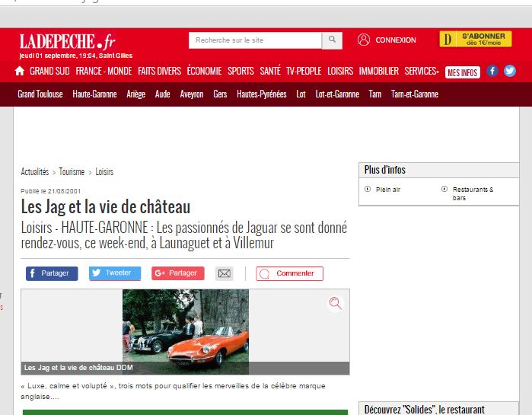Image resolution: width=532 pixels, height=415 pixels.
Task: Open the FRANCE - MONDE menu
Action: [104, 71]
